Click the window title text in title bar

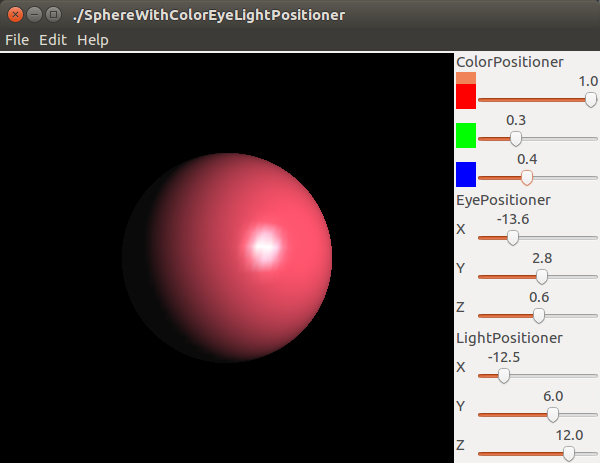(209, 15)
